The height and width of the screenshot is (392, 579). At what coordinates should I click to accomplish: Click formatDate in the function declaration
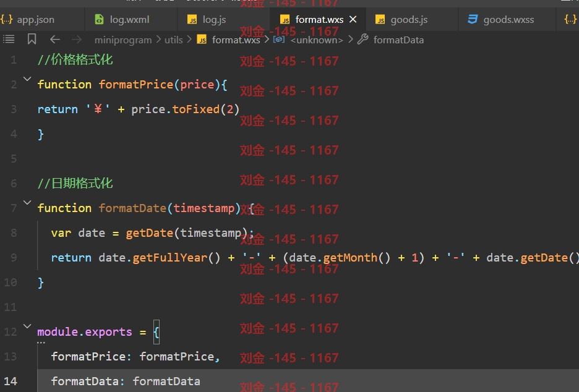pos(132,208)
